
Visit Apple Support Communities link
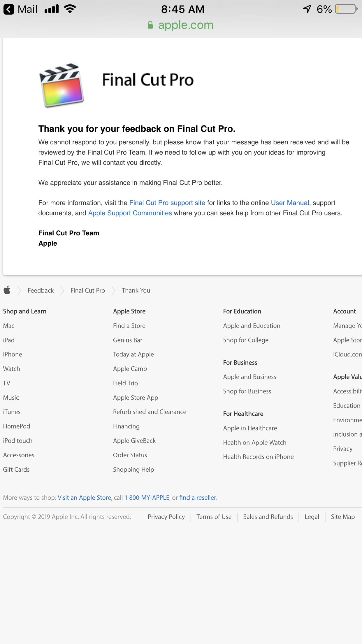click(x=130, y=213)
